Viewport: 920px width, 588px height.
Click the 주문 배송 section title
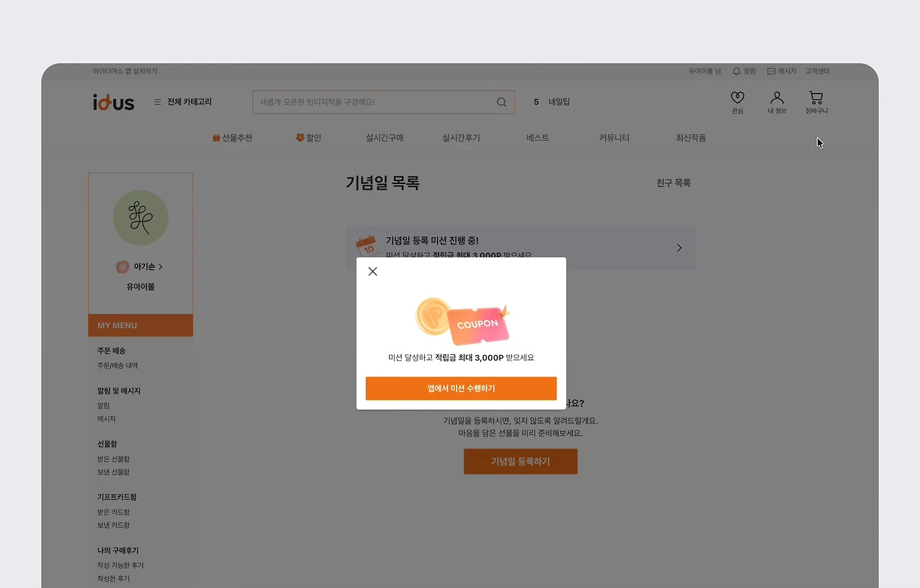111,351
